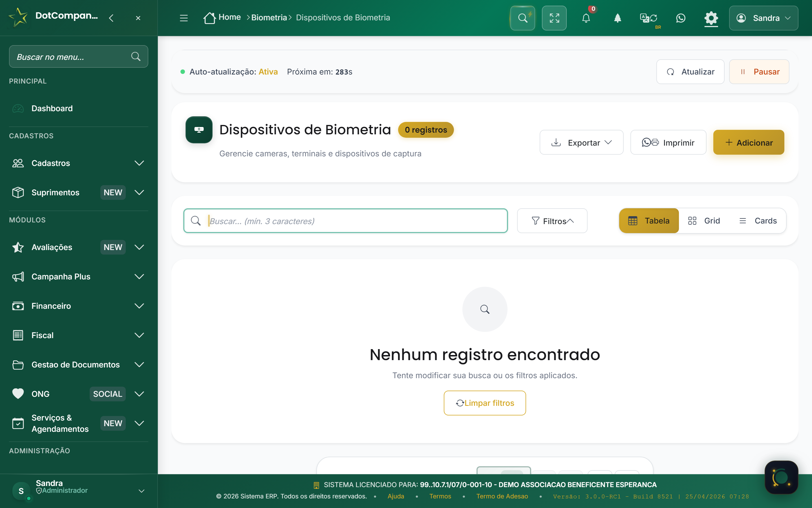Expand the Gestao de Documentos chevron
Image resolution: width=812 pixels, height=508 pixels.
139,365
